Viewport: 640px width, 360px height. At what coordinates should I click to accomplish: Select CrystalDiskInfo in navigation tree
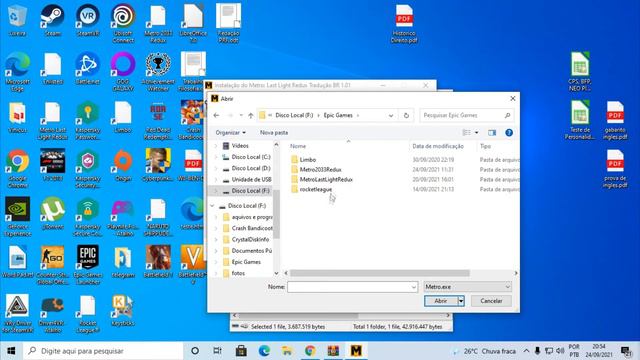(x=250, y=240)
